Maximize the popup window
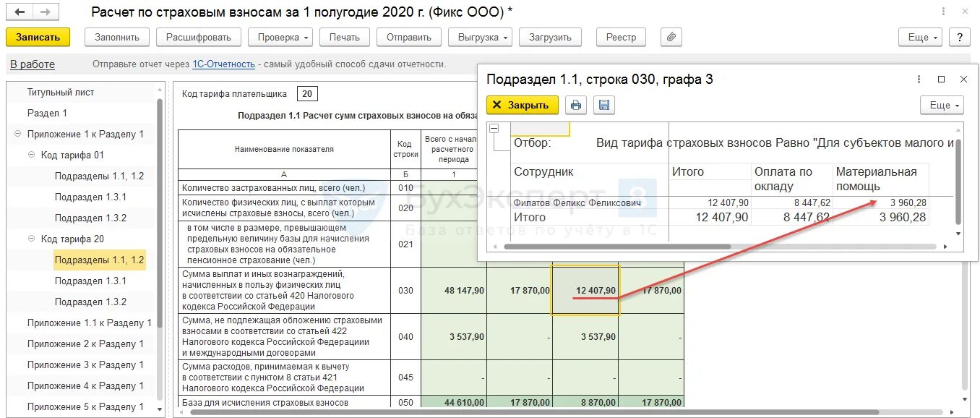 (941, 80)
